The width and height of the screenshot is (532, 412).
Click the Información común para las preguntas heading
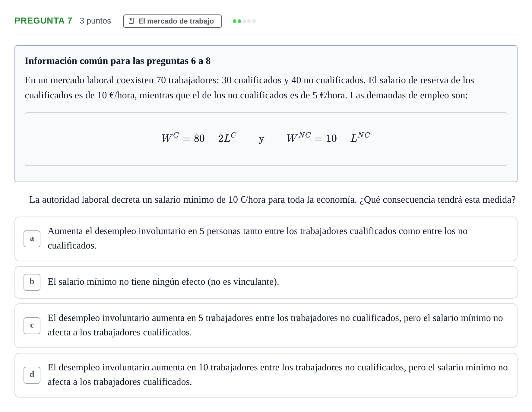[x=118, y=61]
